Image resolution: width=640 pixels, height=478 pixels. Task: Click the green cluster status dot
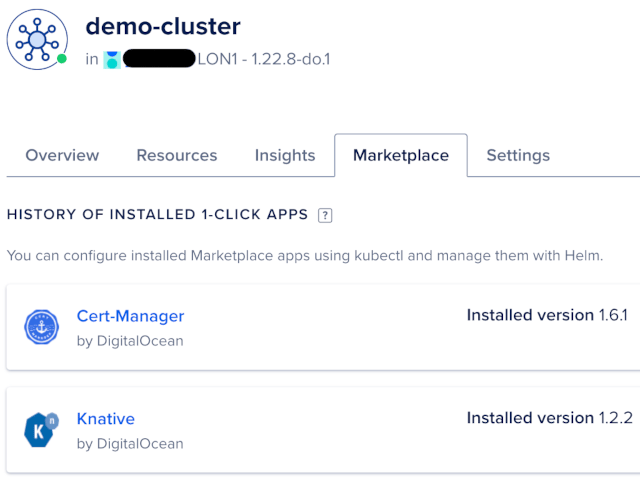point(62,59)
